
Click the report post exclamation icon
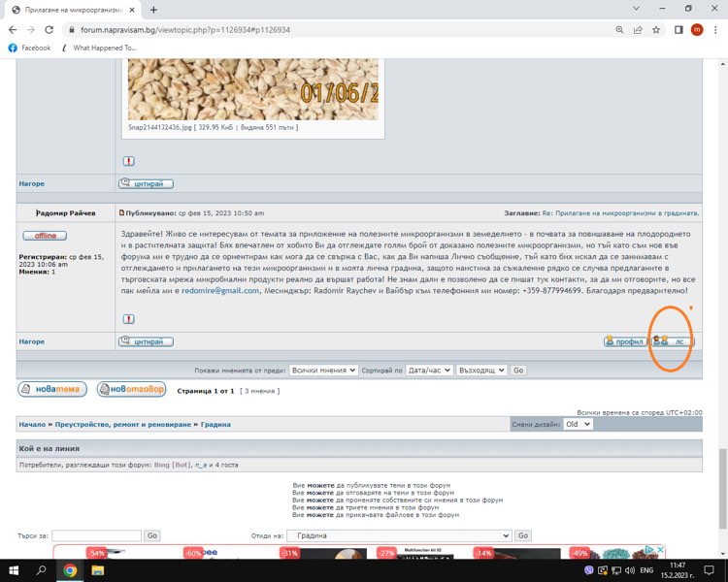pos(129,318)
